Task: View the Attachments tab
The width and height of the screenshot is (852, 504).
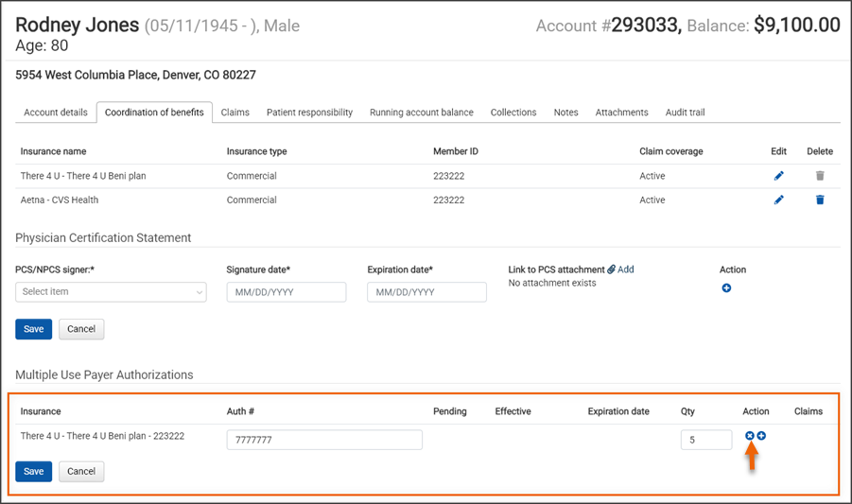Action: point(621,113)
